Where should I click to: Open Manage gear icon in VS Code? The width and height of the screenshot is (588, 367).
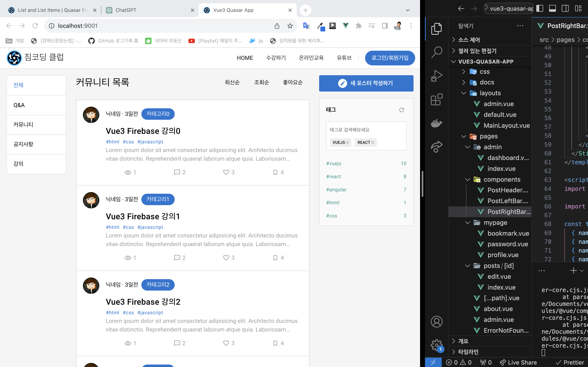pyautogui.click(x=436, y=345)
